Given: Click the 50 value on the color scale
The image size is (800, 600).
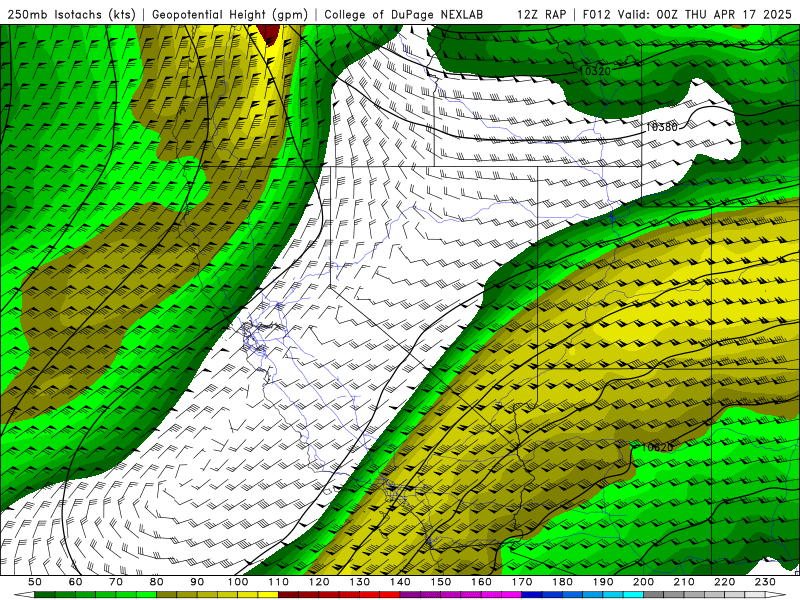Looking at the screenshot, I should (35, 582).
